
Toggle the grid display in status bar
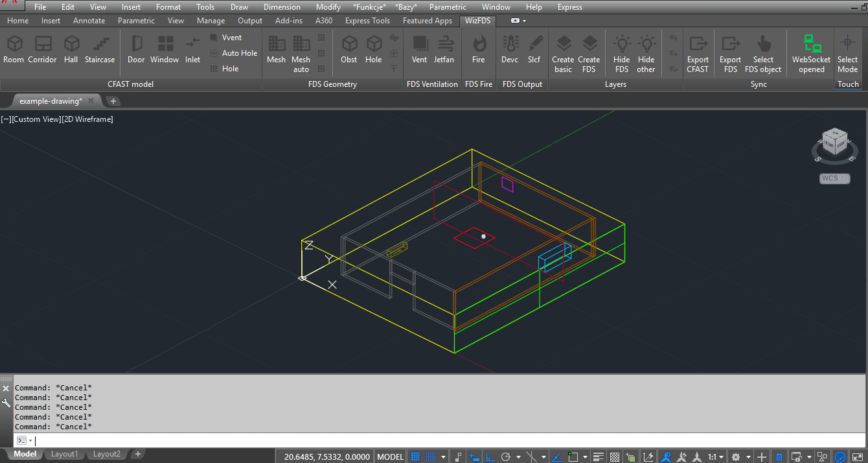(x=415, y=457)
